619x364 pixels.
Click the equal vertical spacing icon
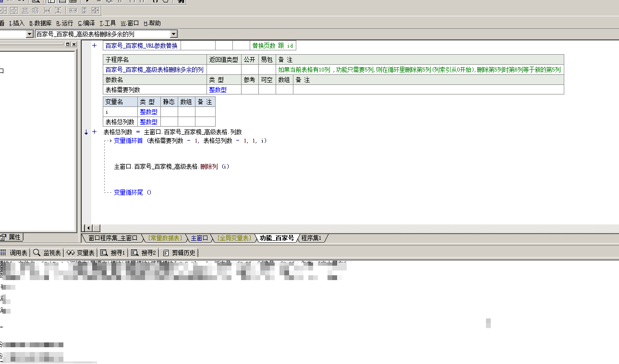point(58,10)
